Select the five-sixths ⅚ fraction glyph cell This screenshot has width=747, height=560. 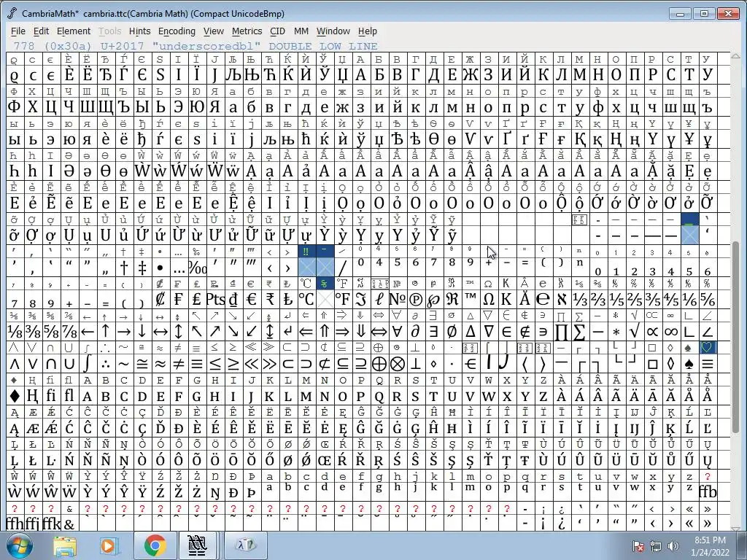[708, 300]
